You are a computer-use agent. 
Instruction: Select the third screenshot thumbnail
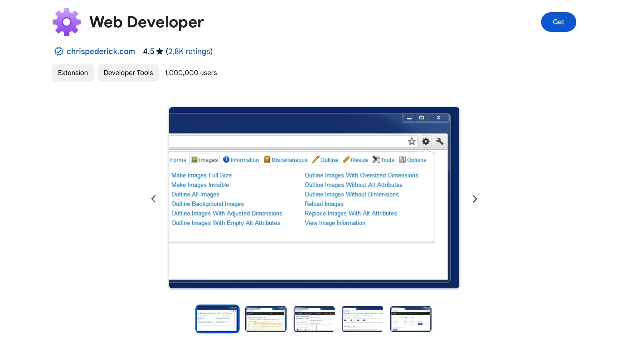[314, 319]
